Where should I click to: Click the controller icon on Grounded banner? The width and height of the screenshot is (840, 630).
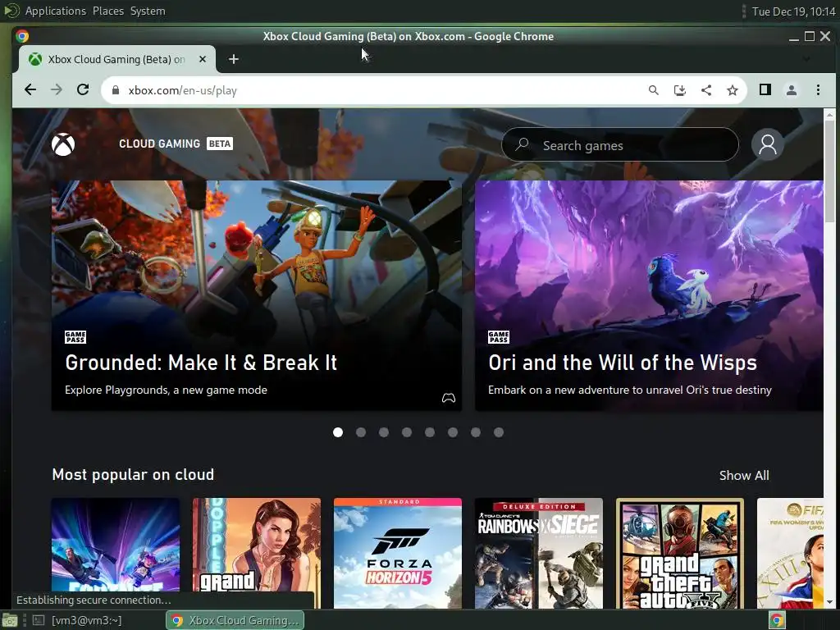(449, 398)
